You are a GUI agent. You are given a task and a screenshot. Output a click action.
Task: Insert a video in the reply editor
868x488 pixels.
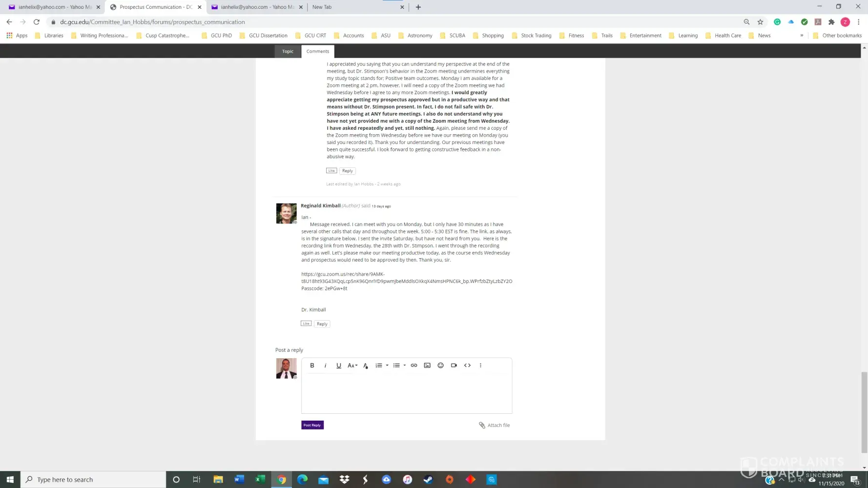coord(454,366)
